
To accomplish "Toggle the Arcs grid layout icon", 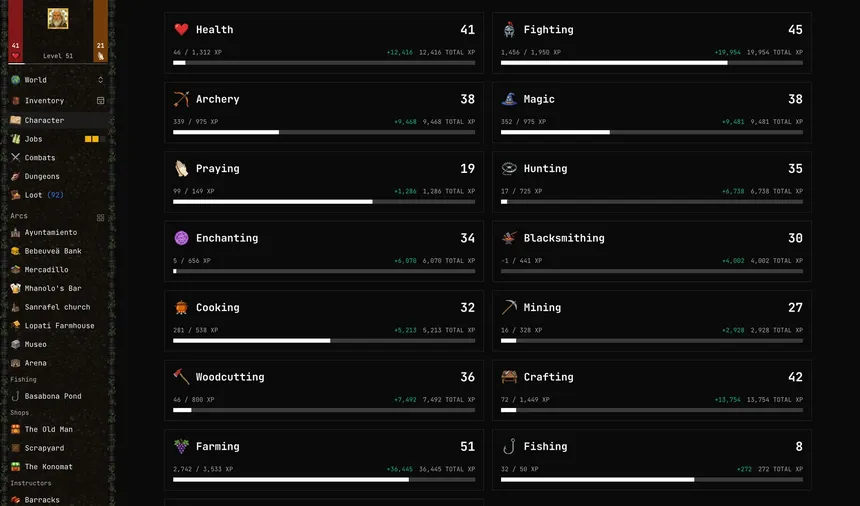I will coord(100,218).
